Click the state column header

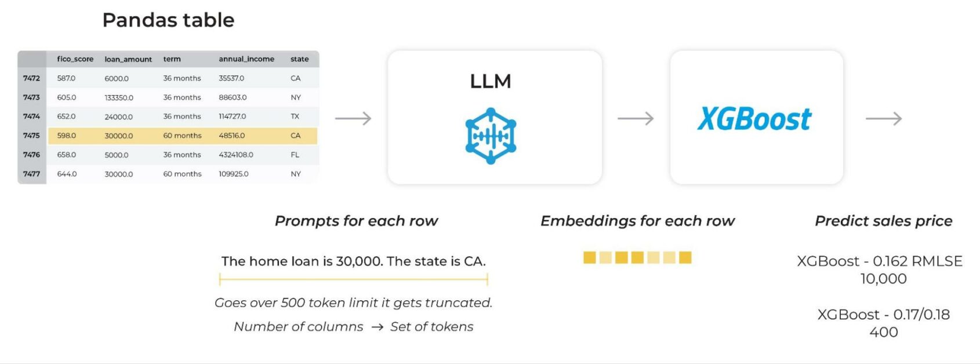tap(299, 59)
